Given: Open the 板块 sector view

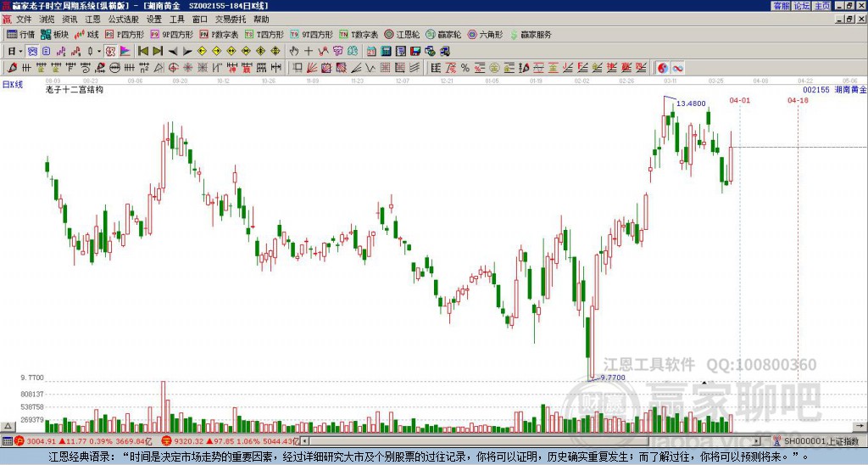Looking at the screenshot, I should point(55,34).
